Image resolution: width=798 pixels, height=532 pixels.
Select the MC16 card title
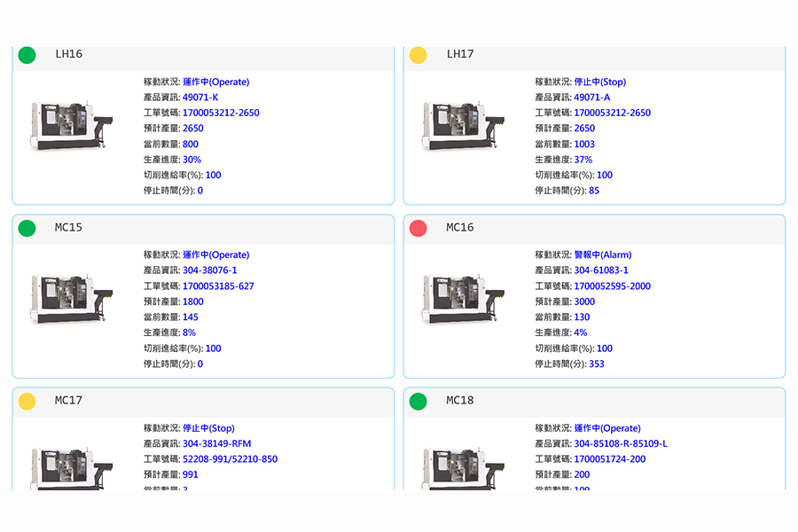[460, 228]
